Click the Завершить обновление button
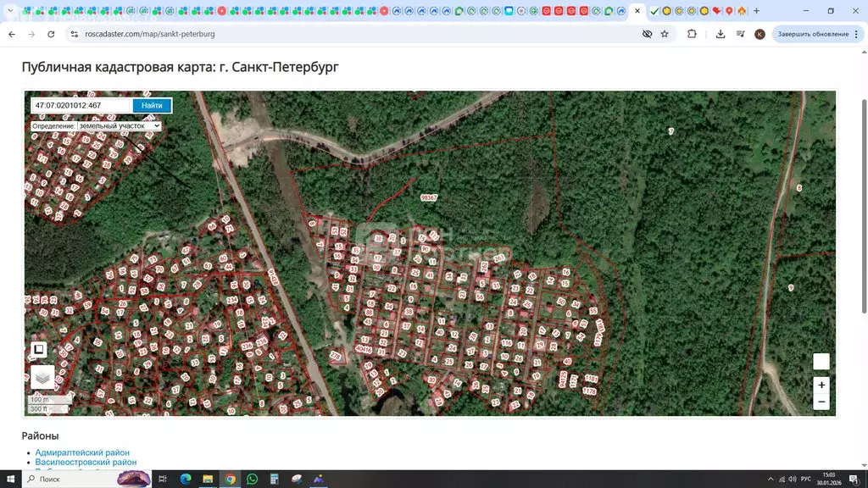Screen dimensions: 868x488 [x=812, y=34]
